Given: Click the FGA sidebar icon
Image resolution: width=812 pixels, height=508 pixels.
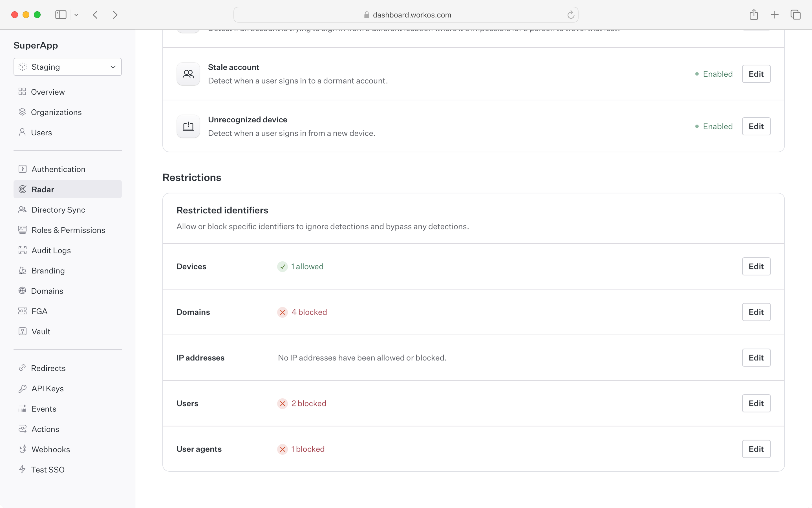Looking at the screenshot, I should pyautogui.click(x=23, y=311).
